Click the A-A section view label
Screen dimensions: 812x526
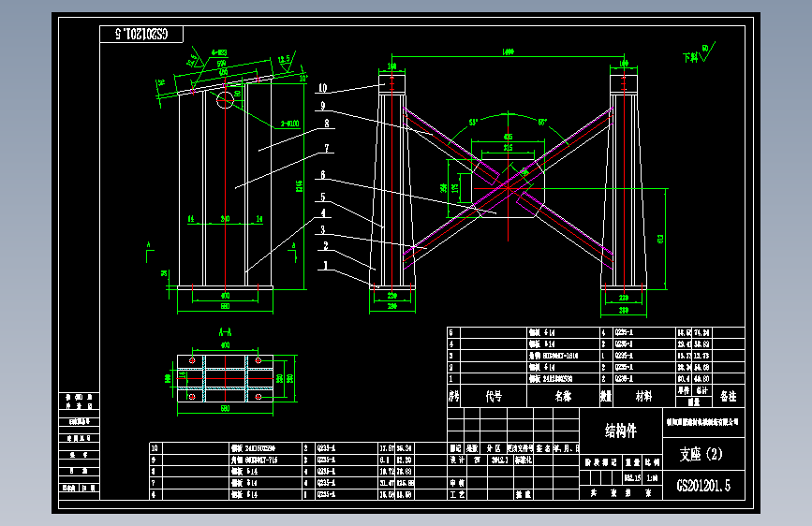[225, 331]
